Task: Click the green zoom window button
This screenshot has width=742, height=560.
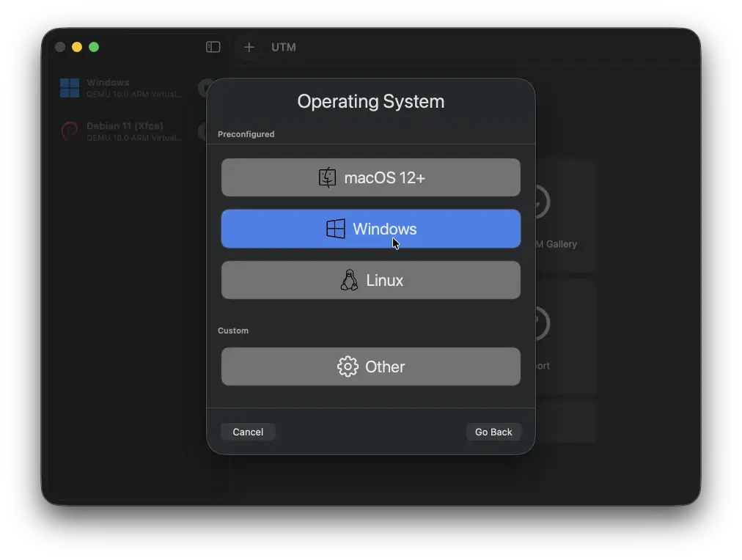Action: 94,47
